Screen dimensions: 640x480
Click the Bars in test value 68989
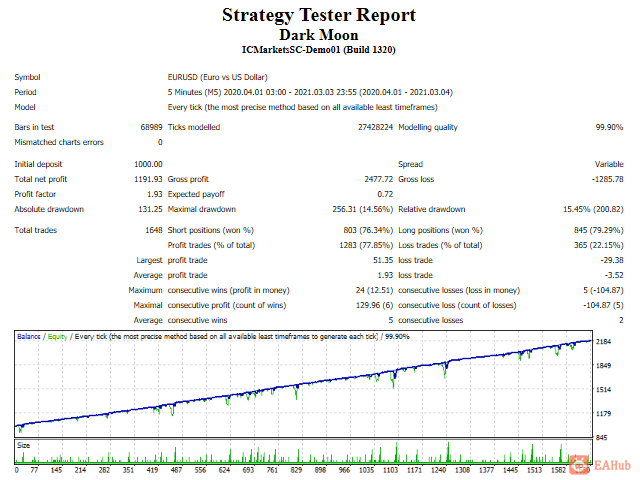pyautogui.click(x=151, y=127)
